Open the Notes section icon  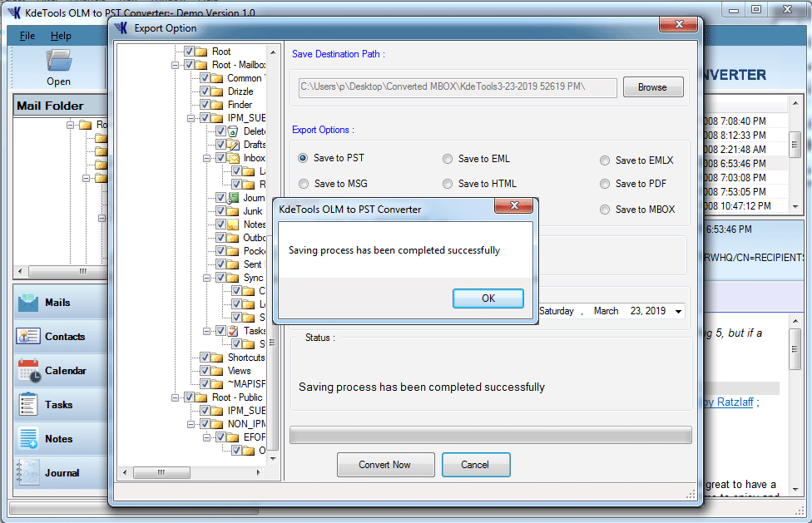click(28, 439)
